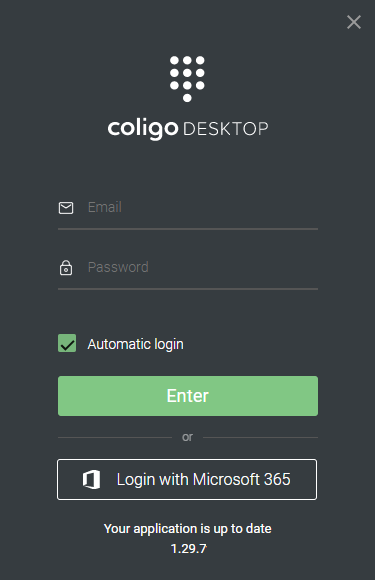Viewport: 375px width, 580px height.
Task: Click the DESKTOP wordmark text
Action: click(x=226, y=129)
